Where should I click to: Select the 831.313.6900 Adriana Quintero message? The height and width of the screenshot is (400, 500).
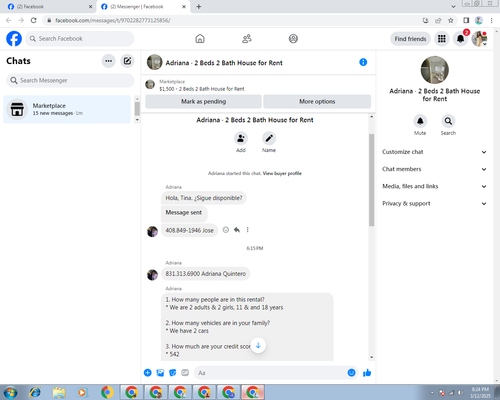click(206, 274)
